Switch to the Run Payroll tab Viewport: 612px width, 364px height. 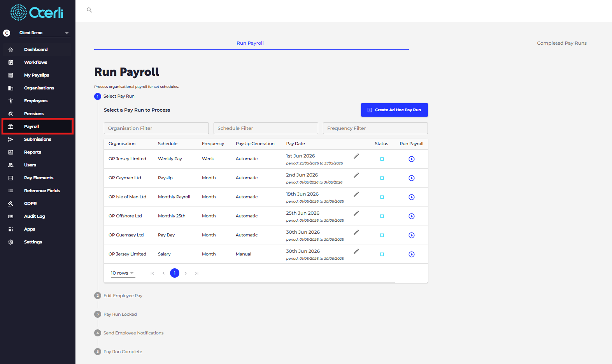[x=250, y=43]
